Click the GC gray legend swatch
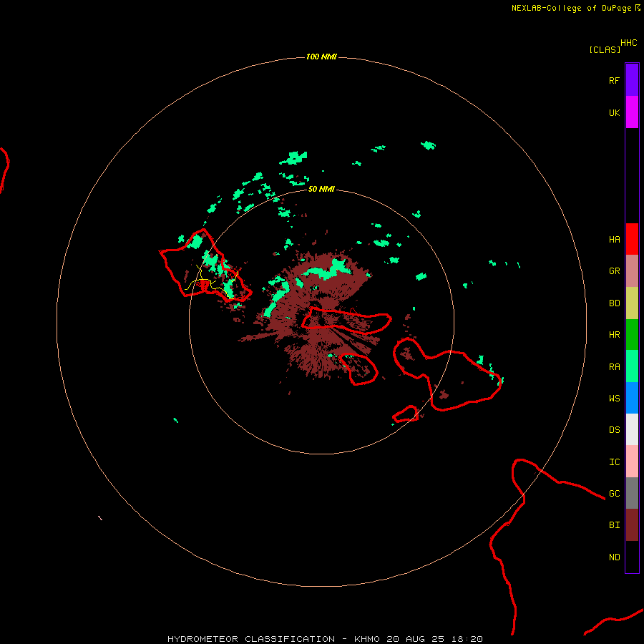 click(632, 493)
